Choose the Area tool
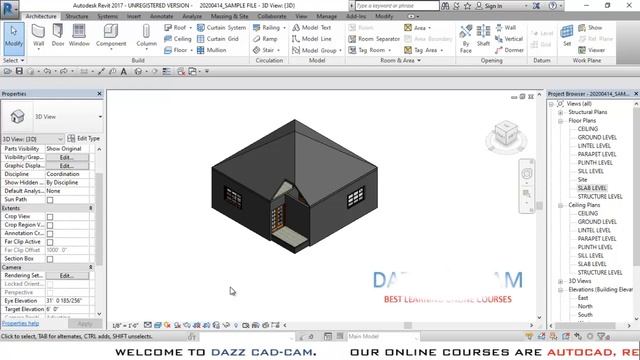640x360 pixels. [417, 27]
